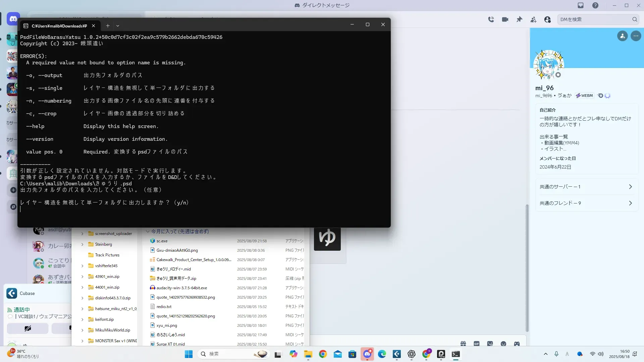Screen dimensions: 644x362
Task: Select redio.txt in file list
Action: pos(164,307)
